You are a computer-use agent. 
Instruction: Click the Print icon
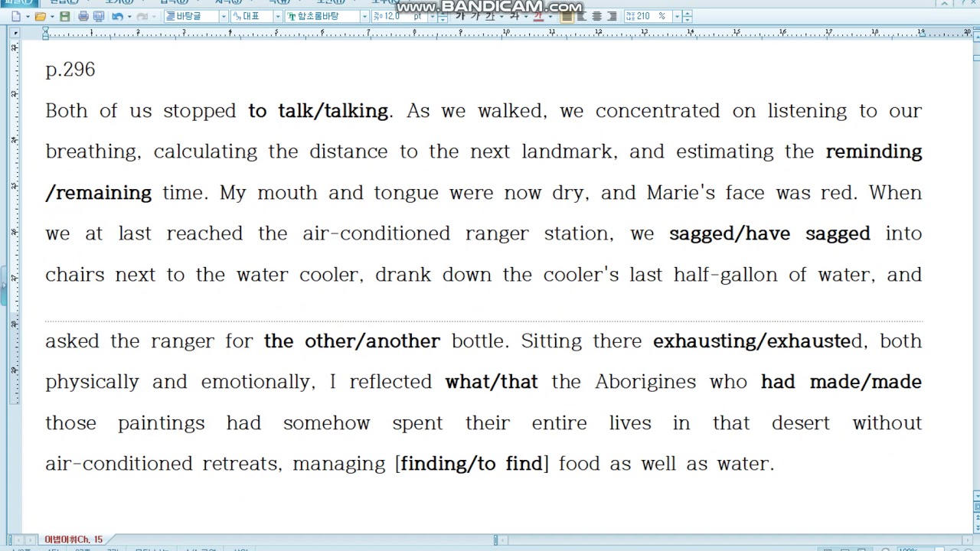tap(83, 16)
